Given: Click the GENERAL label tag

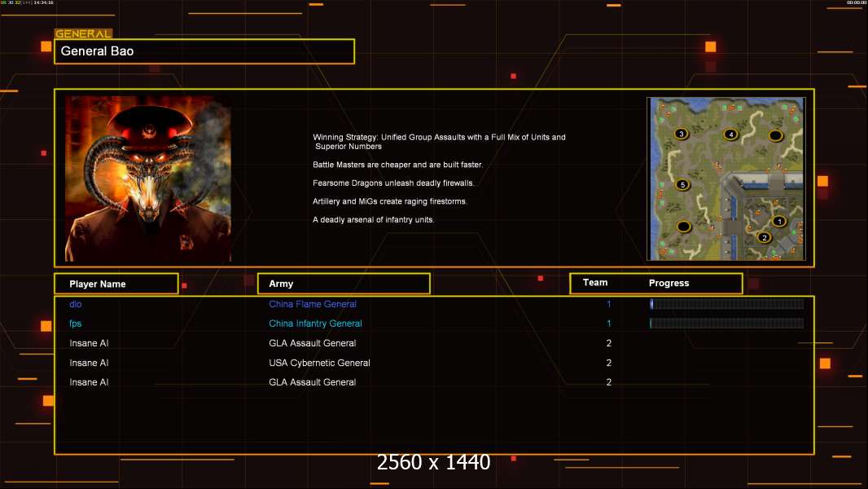Looking at the screenshot, I should pyautogui.click(x=83, y=33).
